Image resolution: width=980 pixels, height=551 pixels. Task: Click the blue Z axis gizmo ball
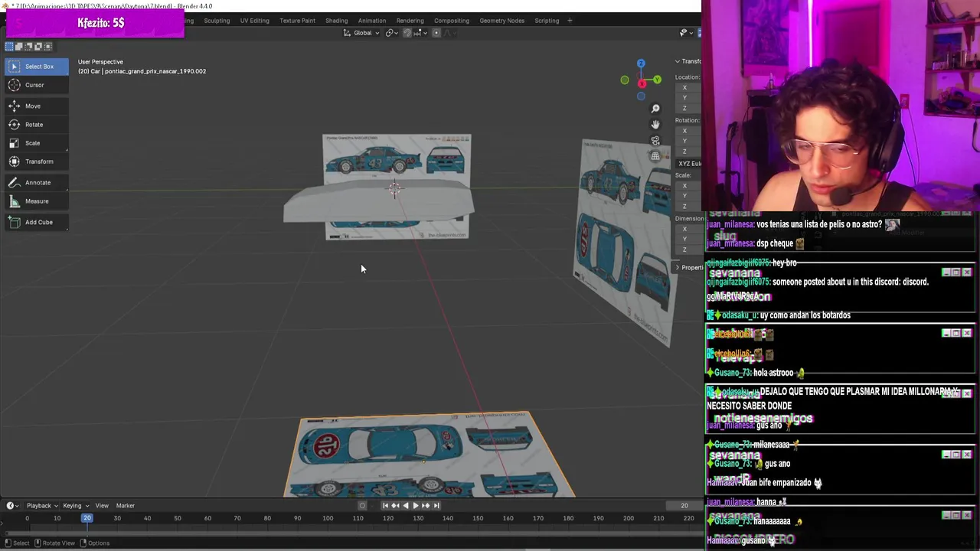pyautogui.click(x=641, y=64)
